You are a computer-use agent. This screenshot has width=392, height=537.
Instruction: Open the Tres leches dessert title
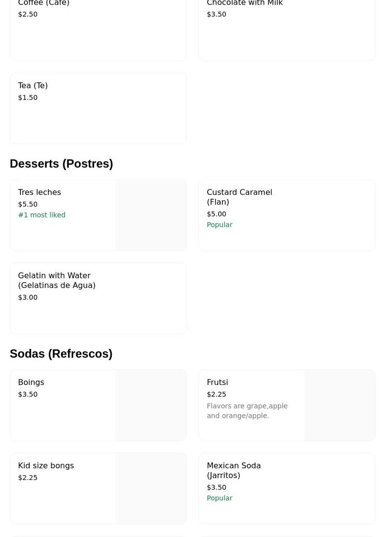(x=39, y=192)
